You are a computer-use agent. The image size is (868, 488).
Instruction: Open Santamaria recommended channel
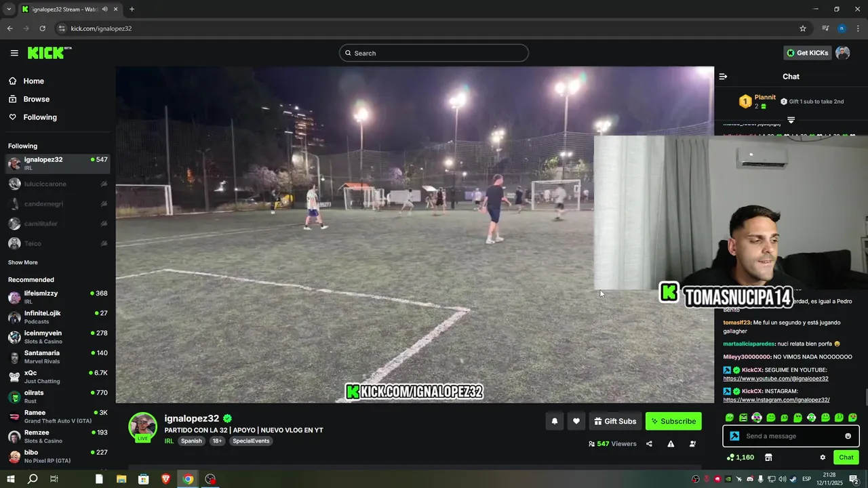pyautogui.click(x=58, y=357)
